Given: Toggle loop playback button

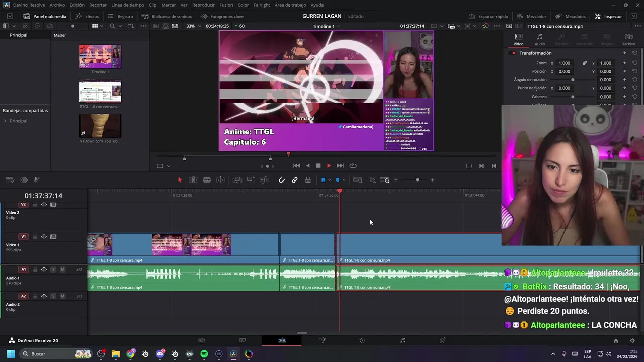Looking at the screenshot, I should click(353, 166).
